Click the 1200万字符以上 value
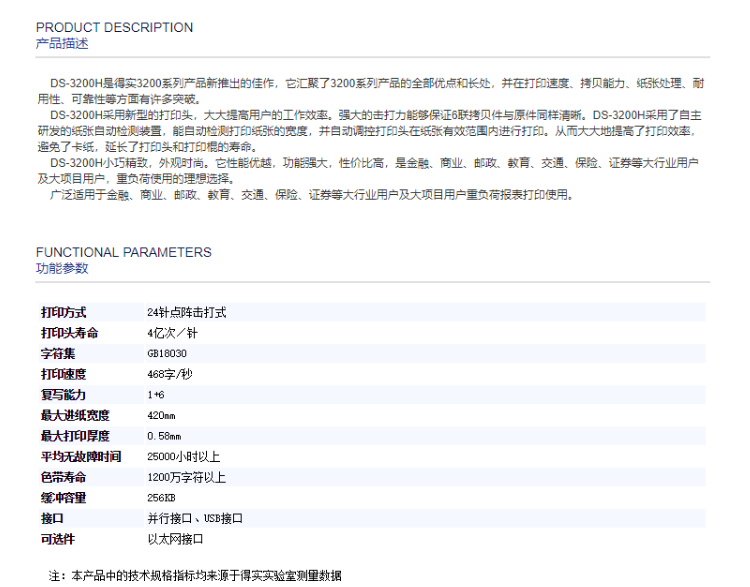 (x=187, y=477)
